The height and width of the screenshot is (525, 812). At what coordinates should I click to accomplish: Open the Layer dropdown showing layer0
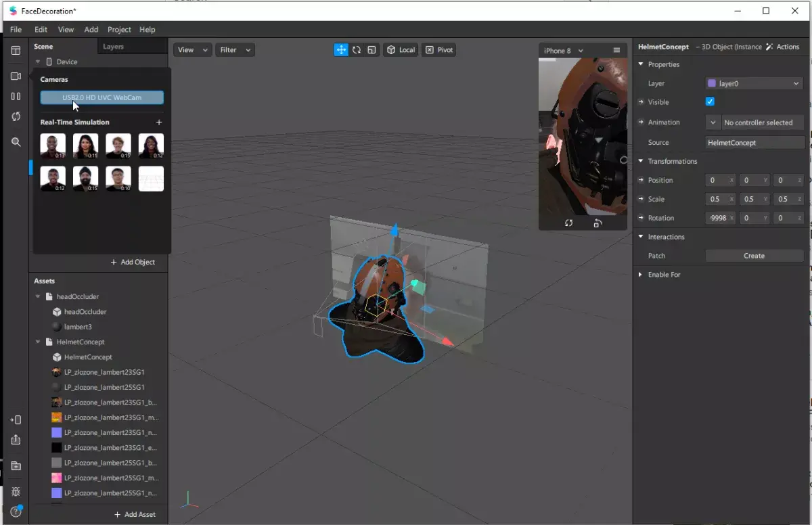pyautogui.click(x=754, y=83)
